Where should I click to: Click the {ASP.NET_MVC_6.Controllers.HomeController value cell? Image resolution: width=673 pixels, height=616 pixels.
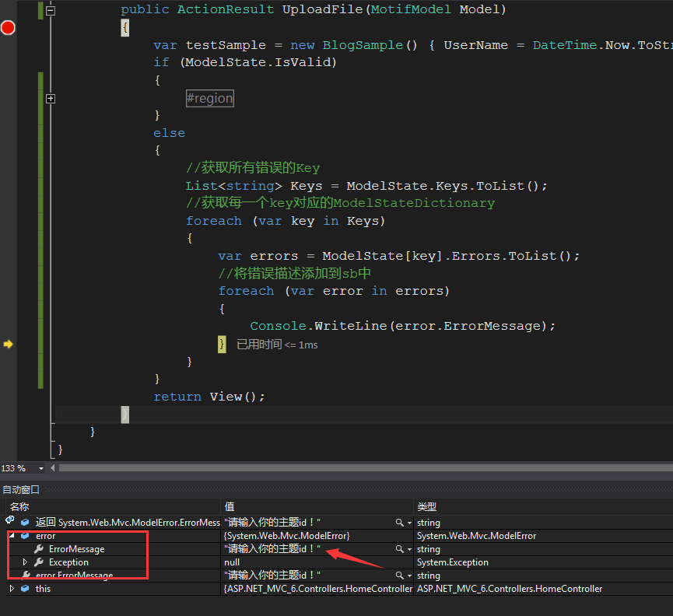pyautogui.click(x=318, y=589)
